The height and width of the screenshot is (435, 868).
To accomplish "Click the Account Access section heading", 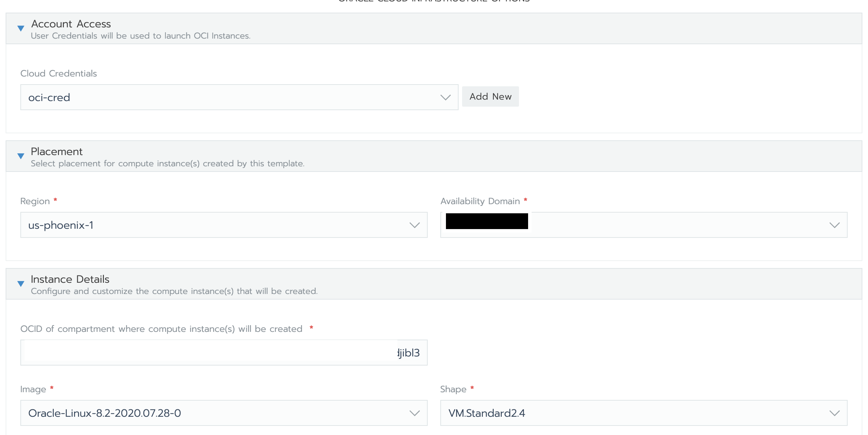I will 71,24.
